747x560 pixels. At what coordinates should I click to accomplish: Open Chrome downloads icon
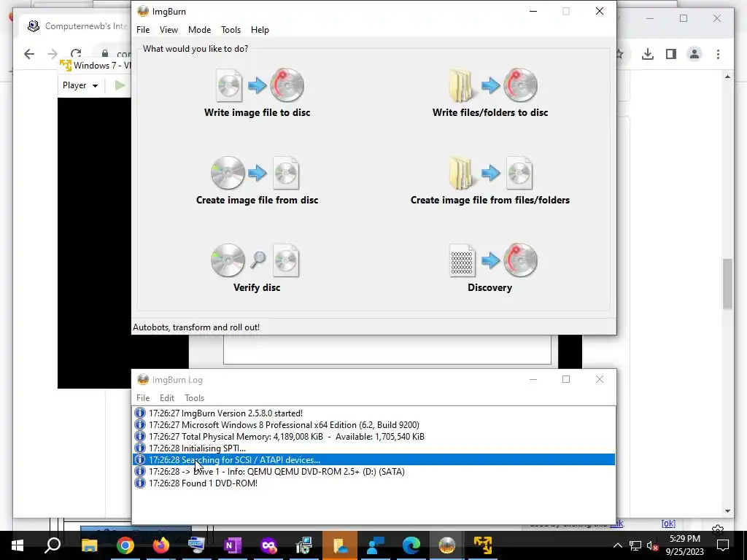[648, 54]
